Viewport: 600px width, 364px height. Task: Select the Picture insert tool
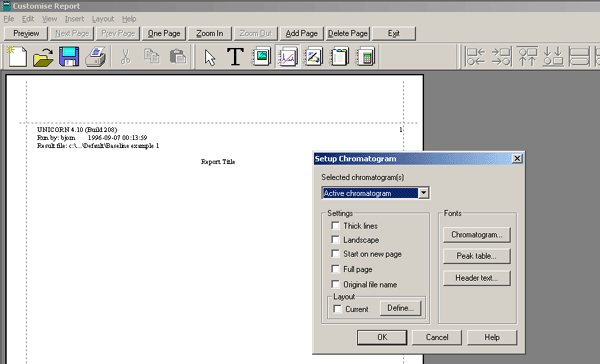[x=261, y=57]
